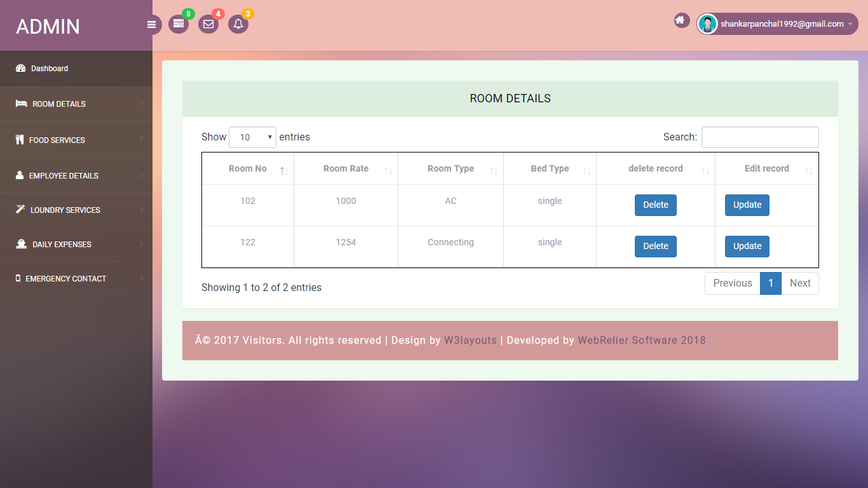Screen dimensions: 868x488
Task: Sort by Bed Type arrows icon
Action: pos(587,171)
